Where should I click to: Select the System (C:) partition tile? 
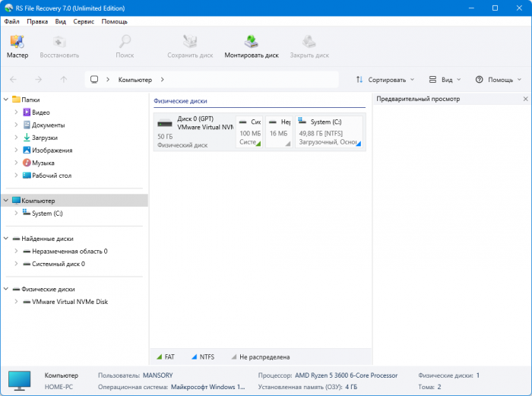(329, 132)
